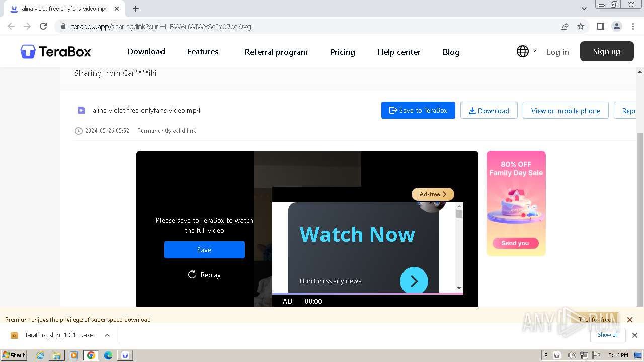
Task: Open a new browser tab
Action: click(136, 9)
